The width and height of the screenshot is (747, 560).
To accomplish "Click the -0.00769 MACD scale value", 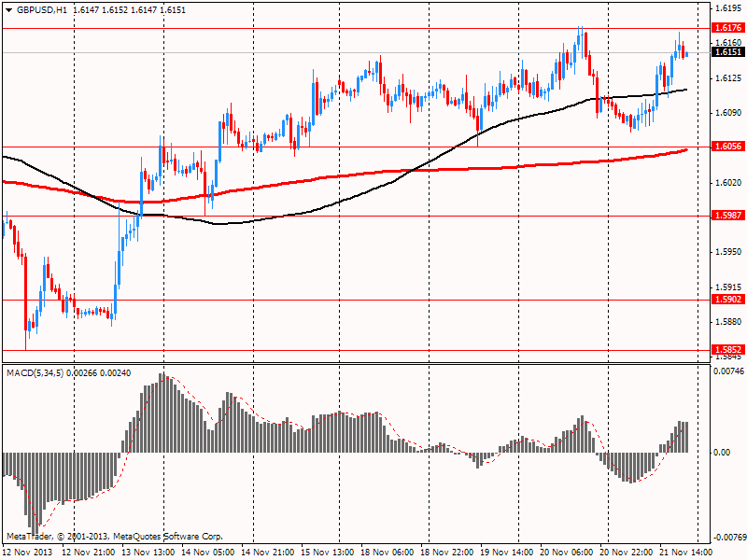I will [x=728, y=538].
